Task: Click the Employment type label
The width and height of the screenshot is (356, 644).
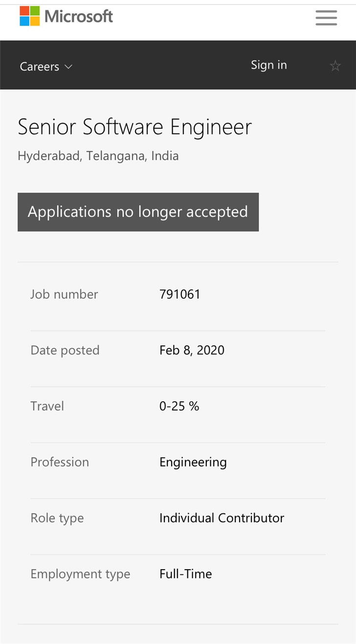Action: (x=80, y=574)
